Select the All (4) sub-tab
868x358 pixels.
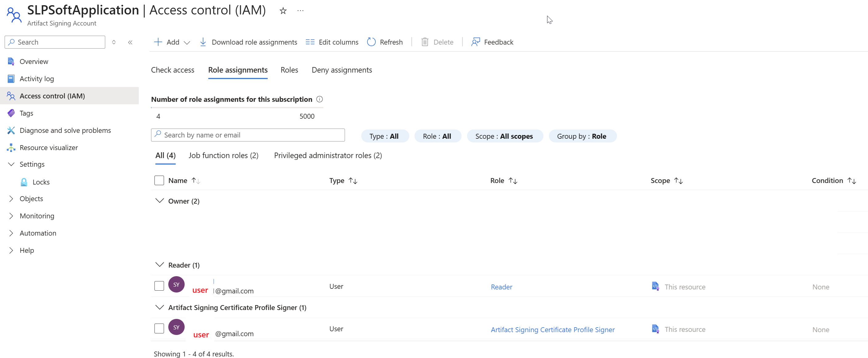166,155
